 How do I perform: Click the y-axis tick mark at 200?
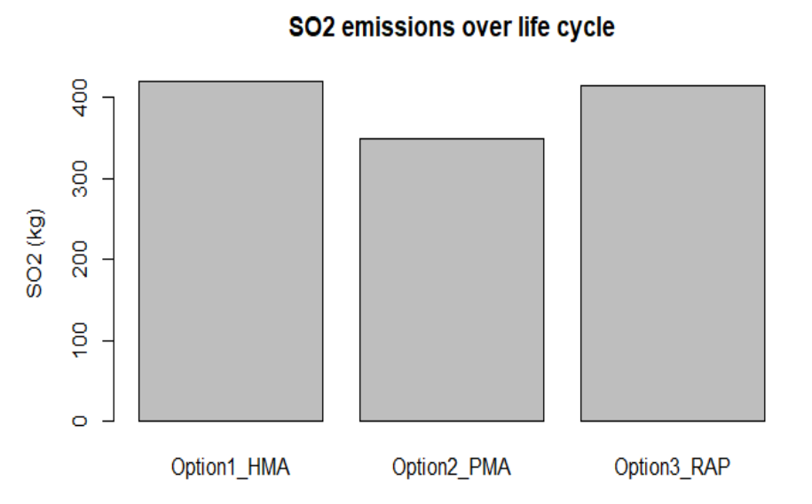coord(107,259)
